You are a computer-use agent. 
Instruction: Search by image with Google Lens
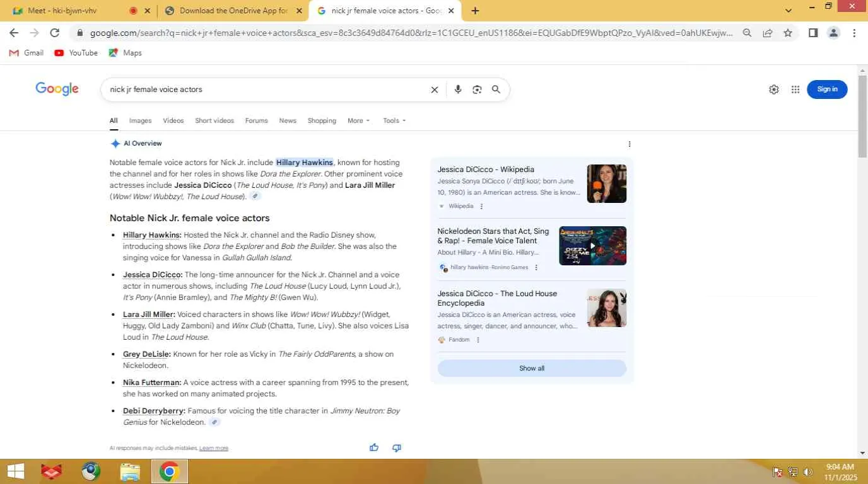[x=477, y=89]
